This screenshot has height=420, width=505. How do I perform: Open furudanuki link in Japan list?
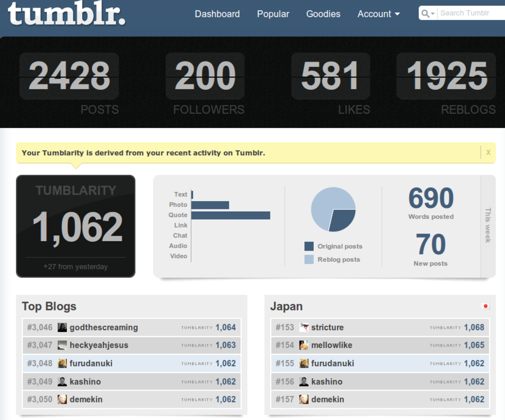tap(333, 363)
